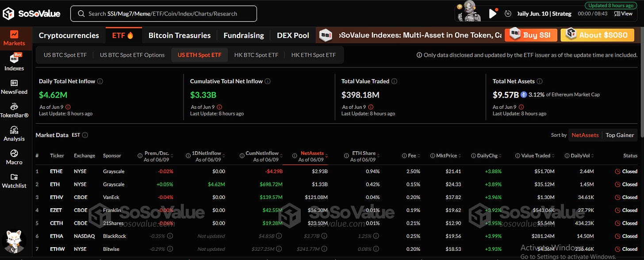Open Analysis in the left sidebar
The image size is (644, 260).
(x=14, y=134)
